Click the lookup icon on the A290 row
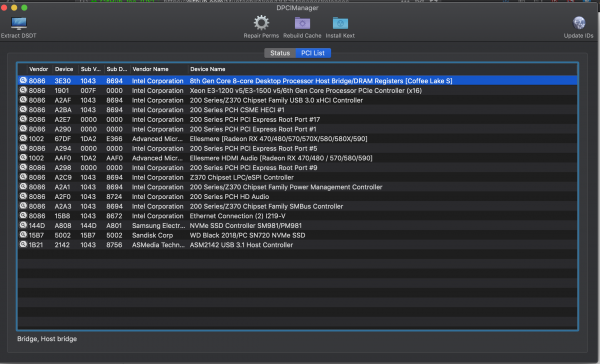This screenshot has height=364, width=600. [x=23, y=129]
